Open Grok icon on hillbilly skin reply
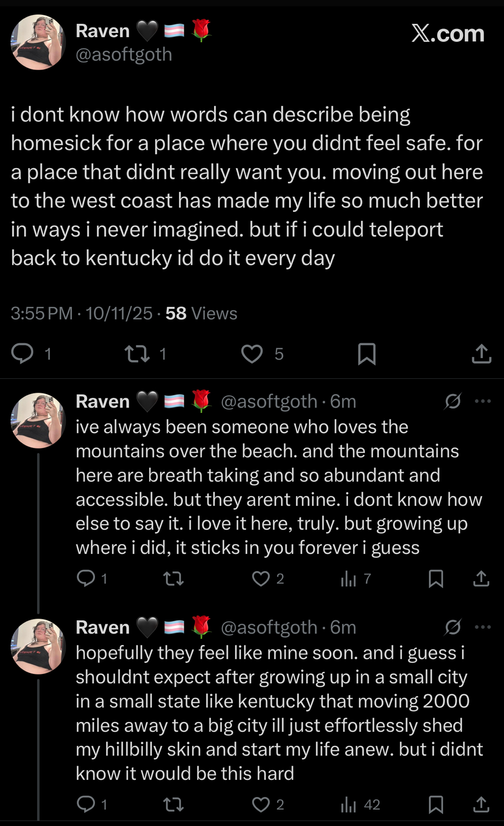Viewport: 504px width, 826px height. tap(453, 627)
